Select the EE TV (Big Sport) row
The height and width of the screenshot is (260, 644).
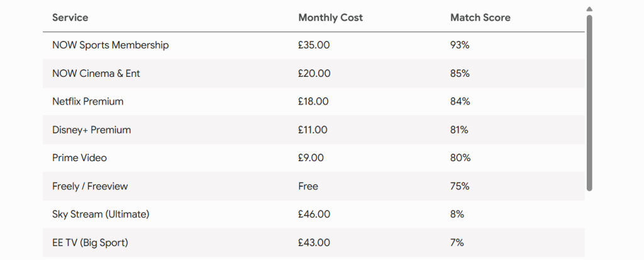coord(314,243)
